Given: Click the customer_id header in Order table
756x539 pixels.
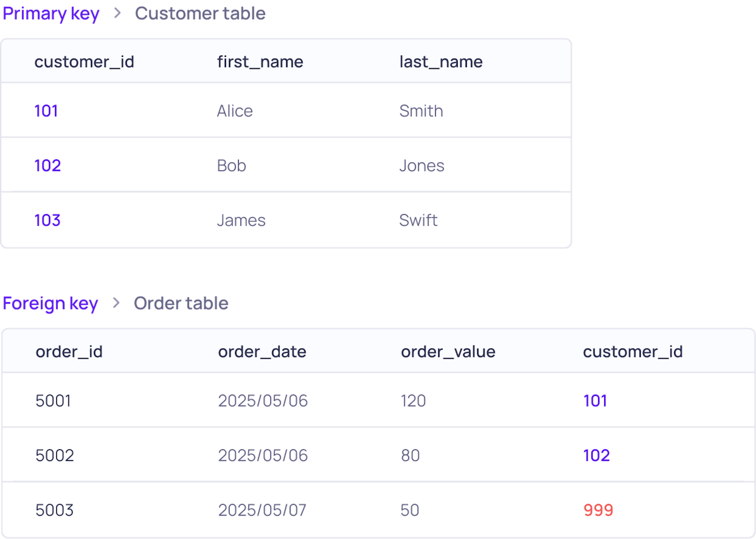Looking at the screenshot, I should (x=633, y=352).
